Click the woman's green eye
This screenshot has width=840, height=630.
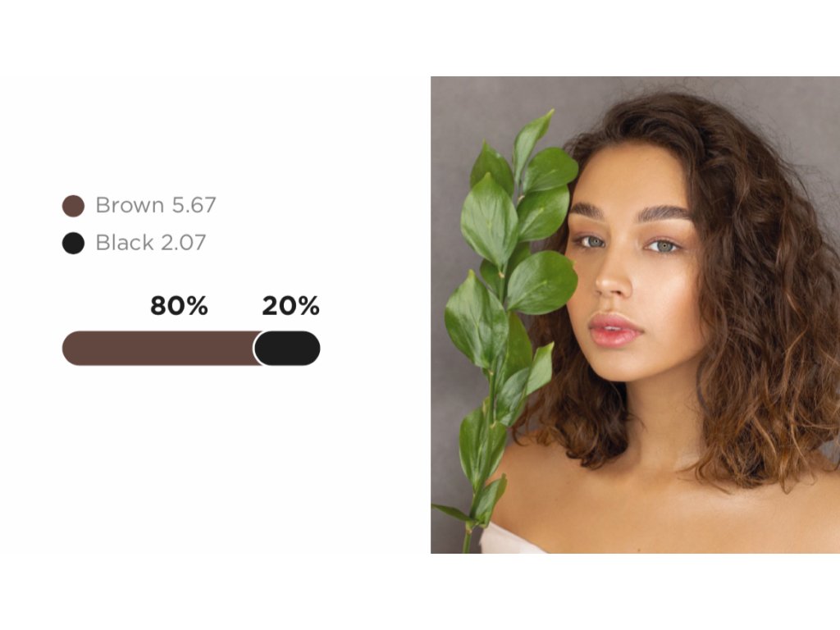pos(663,246)
